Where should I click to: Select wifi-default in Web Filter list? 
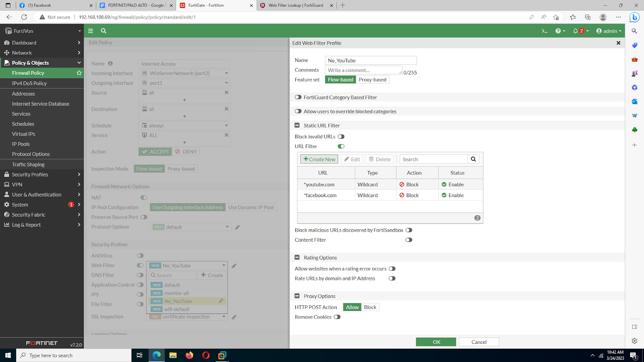[187, 309]
